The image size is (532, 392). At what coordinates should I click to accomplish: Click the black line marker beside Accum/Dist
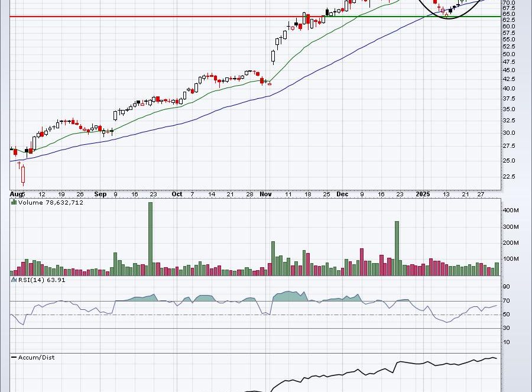(x=14, y=357)
